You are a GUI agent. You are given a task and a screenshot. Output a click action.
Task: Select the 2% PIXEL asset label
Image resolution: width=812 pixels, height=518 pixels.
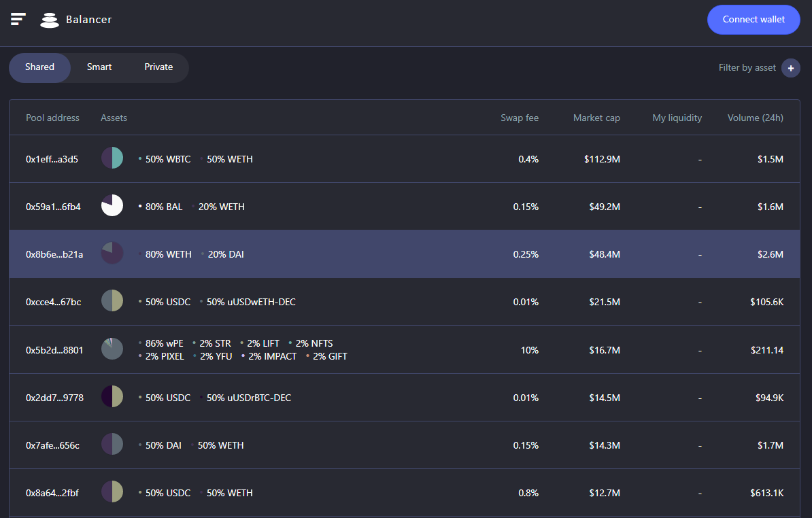click(165, 356)
